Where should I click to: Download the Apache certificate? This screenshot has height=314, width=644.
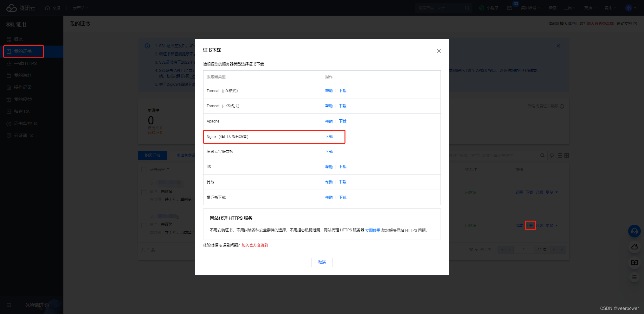pyautogui.click(x=343, y=121)
